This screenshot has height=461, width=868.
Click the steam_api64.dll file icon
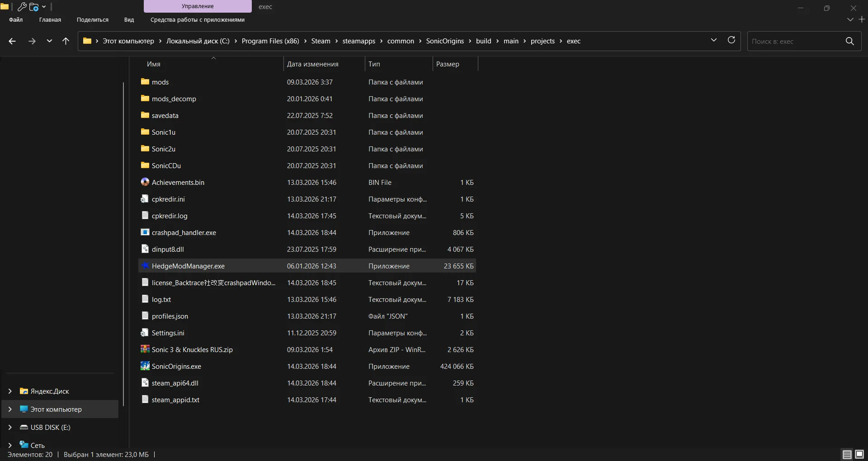pos(145,383)
